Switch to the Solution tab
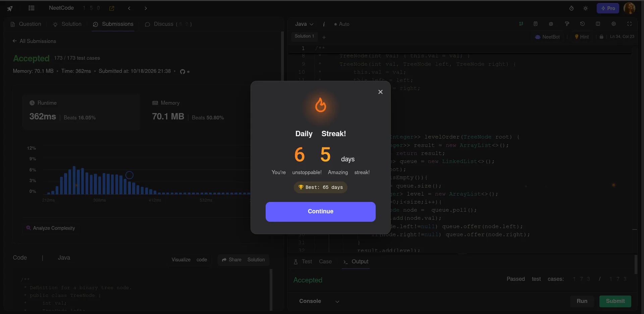The width and height of the screenshot is (644, 314). [x=67, y=24]
